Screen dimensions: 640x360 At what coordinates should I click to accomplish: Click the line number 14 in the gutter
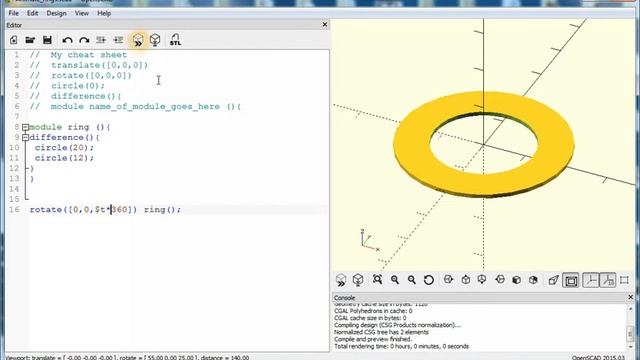[14, 189]
